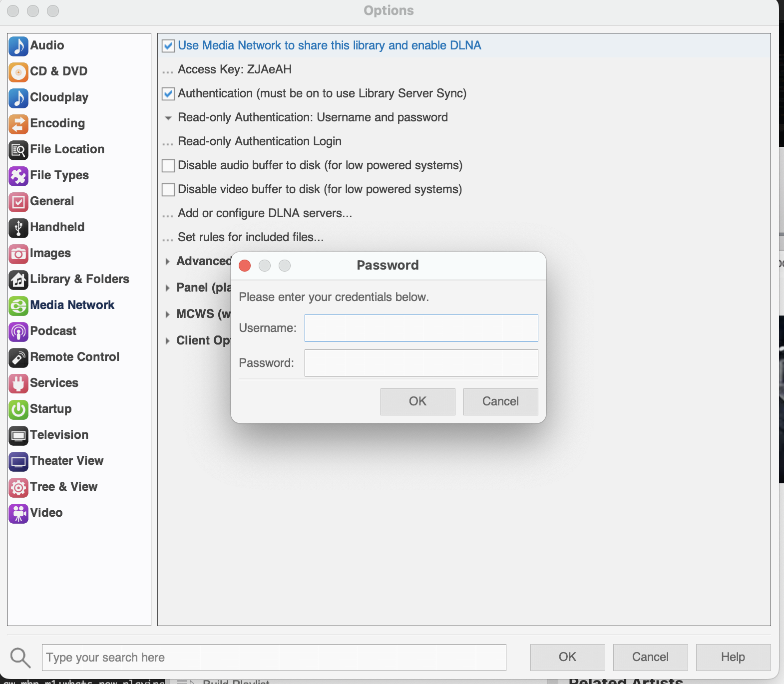This screenshot has height=684, width=784.
Task: Select the CD & DVD disc icon
Action: tap(18, 72)
